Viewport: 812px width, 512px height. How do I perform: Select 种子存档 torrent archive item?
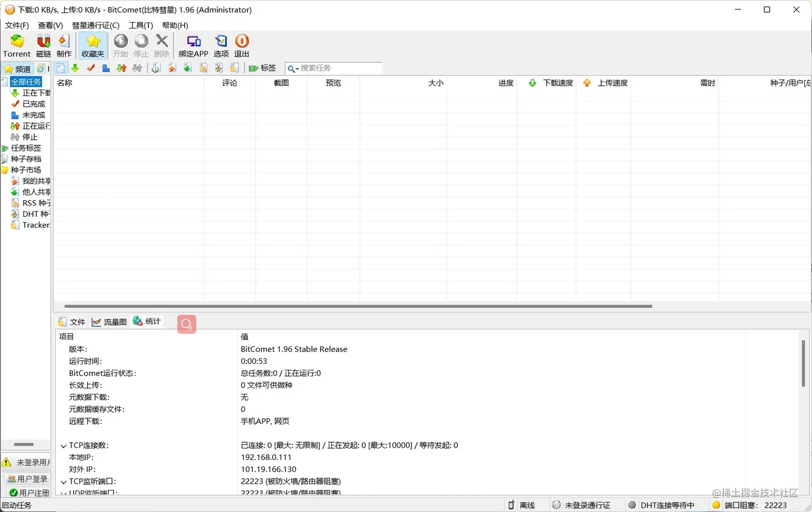26,159
